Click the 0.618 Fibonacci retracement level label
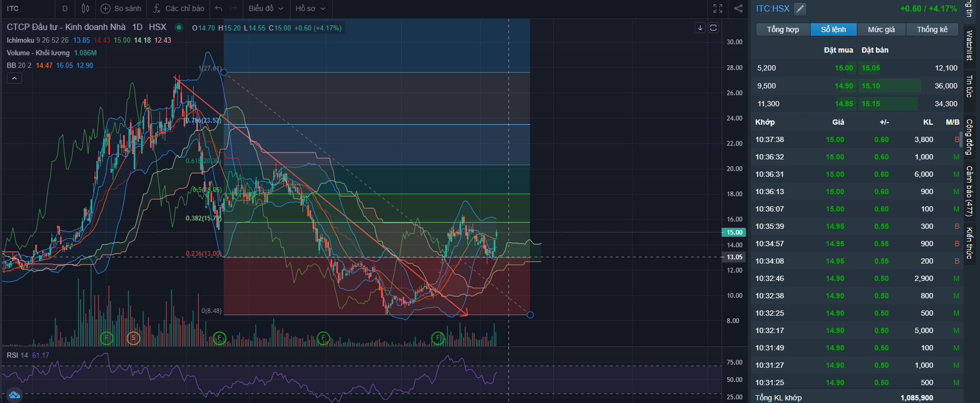The height and width of the screenshot is (403, 980). pos(202,161)
